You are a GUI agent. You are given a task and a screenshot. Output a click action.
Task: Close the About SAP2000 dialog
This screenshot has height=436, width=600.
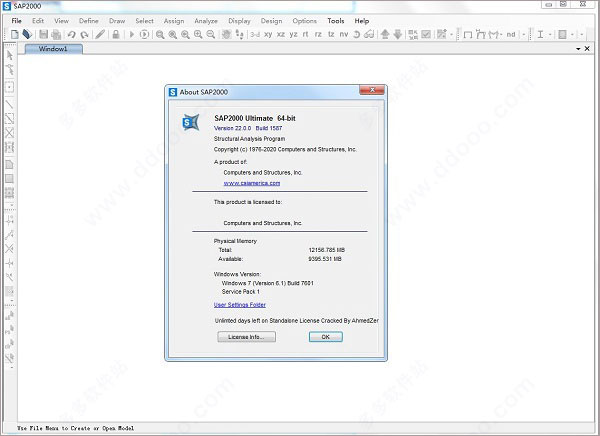pos(372,90)
